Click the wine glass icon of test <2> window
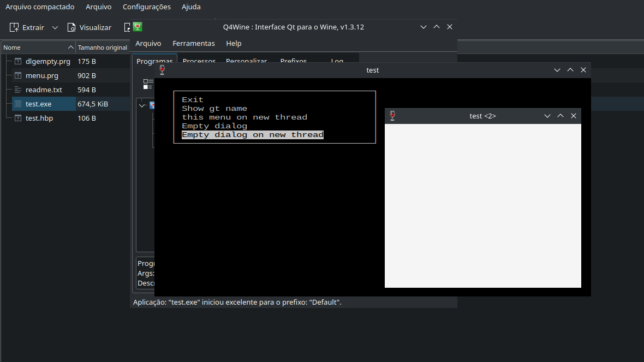 tap(392, 116)
